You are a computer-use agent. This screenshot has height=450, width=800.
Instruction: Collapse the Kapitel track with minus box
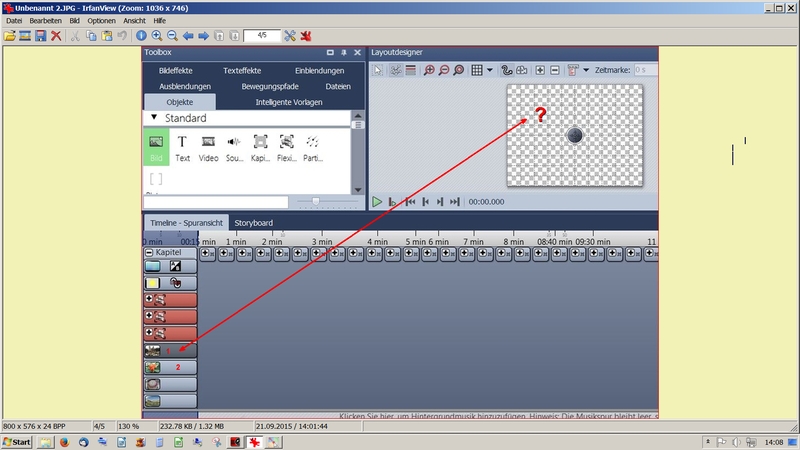(x=150, y=253)
